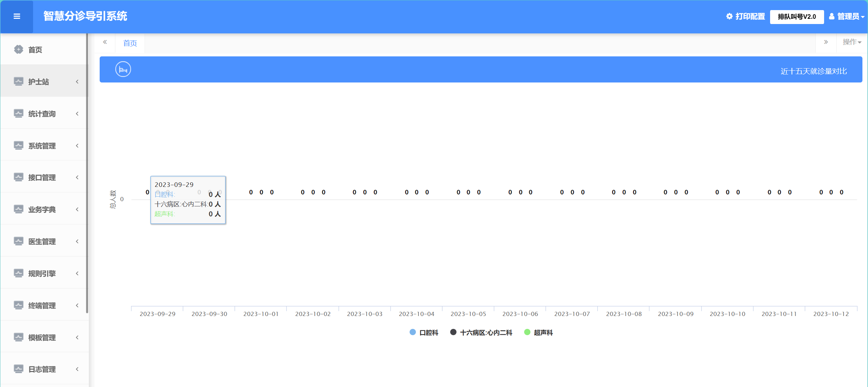The image size is (868, 387).
Task: Switch to the 首页 tab
Action: point(130,43)
